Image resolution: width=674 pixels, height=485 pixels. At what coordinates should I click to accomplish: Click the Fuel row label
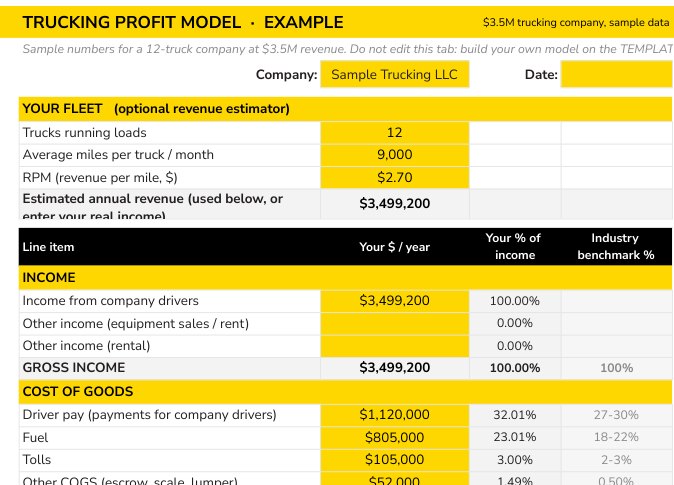35,438
